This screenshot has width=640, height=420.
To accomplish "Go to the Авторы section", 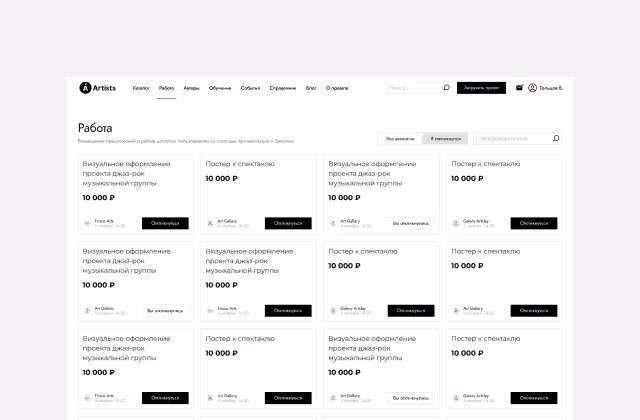I will [191, 88].
